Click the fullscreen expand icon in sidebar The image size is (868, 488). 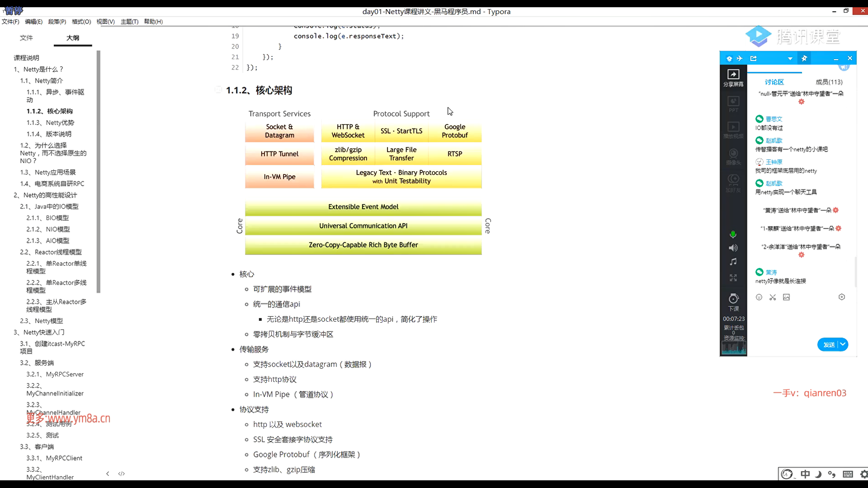[x=733, y=278]
